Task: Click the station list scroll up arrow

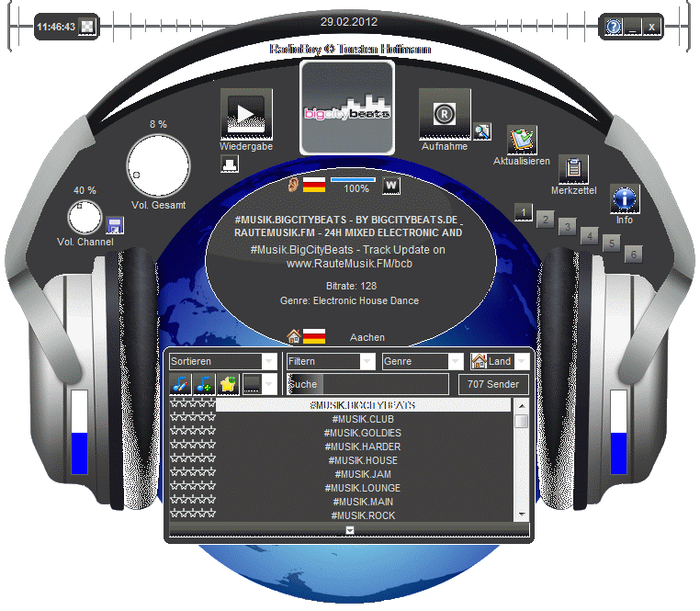Action: coord(522,406)
